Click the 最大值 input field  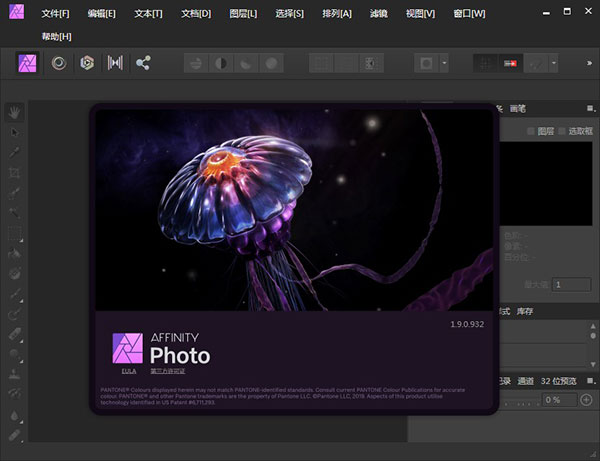[571, 285]
